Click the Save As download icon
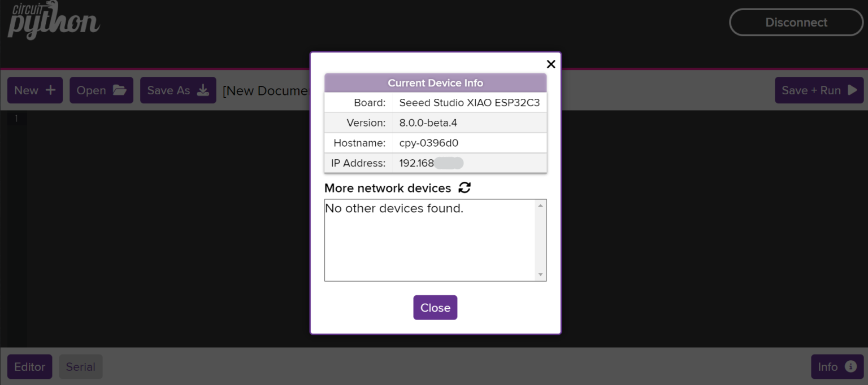Image resolution: width=868 pixels, height=385 pixels. click(x=203, y=90)
